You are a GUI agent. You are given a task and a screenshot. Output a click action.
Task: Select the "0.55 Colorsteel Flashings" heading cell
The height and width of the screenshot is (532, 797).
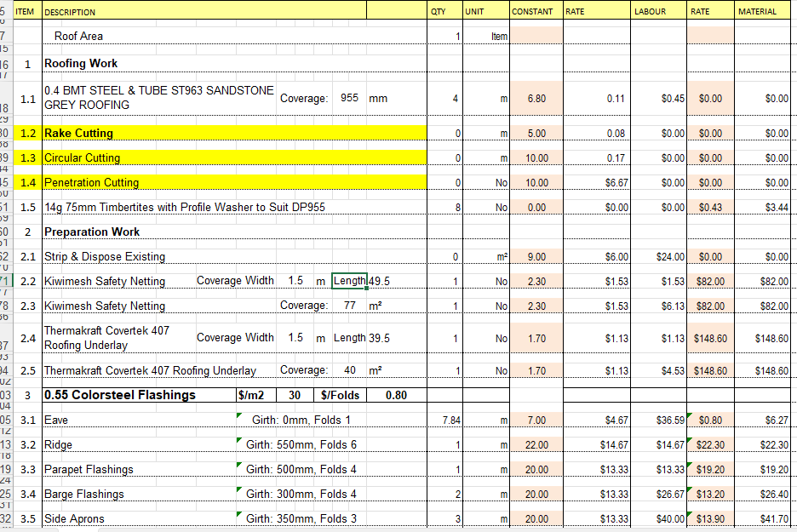(119, 395)
